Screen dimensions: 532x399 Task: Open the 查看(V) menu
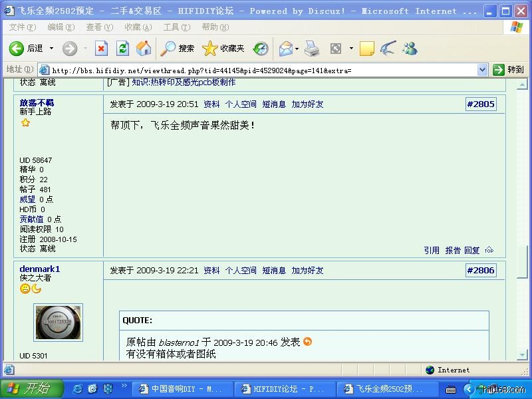pos(99,27)
